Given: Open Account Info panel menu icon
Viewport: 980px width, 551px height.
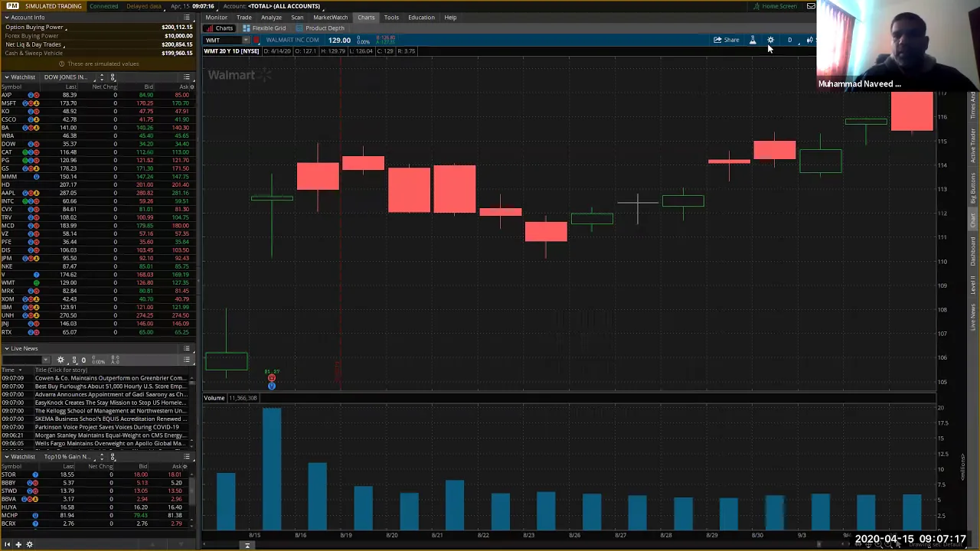Looking at the screenshot, I should [187, 17].
